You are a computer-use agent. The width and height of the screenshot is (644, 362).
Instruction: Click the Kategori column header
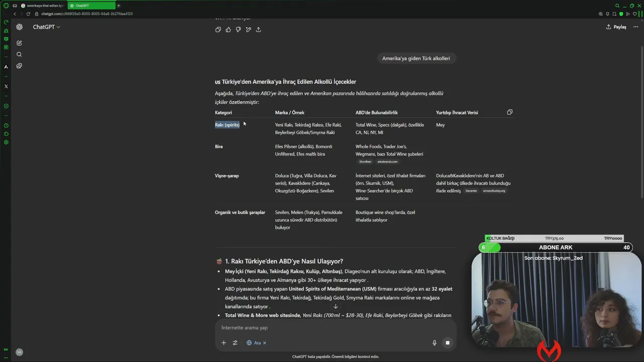(223, 113)
